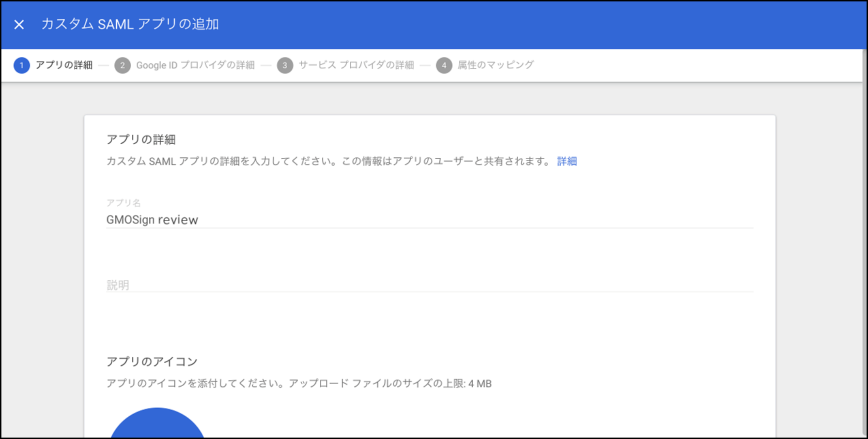The width and height of the screenshot is (868, 439).
Task: Click step 2 circle icon Google ID プロバイダの詳細
Action: click(x=124, y=65)
